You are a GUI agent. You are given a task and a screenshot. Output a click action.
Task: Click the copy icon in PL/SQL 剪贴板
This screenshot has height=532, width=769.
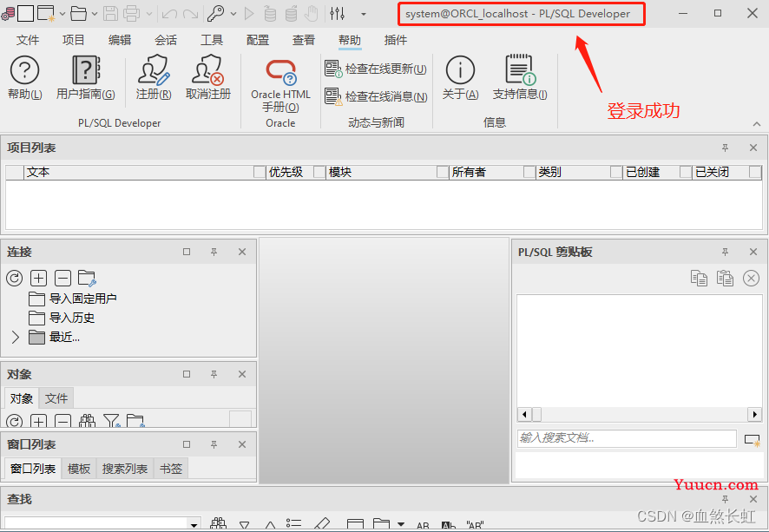699,278
